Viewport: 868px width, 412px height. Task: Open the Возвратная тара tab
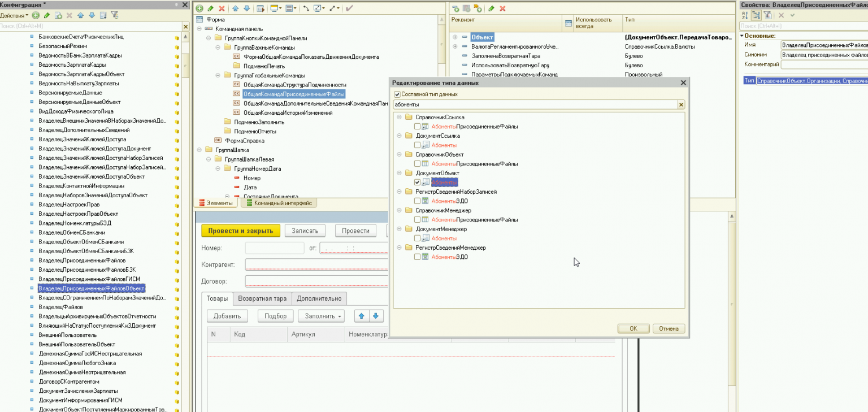(x=262, y=298)
